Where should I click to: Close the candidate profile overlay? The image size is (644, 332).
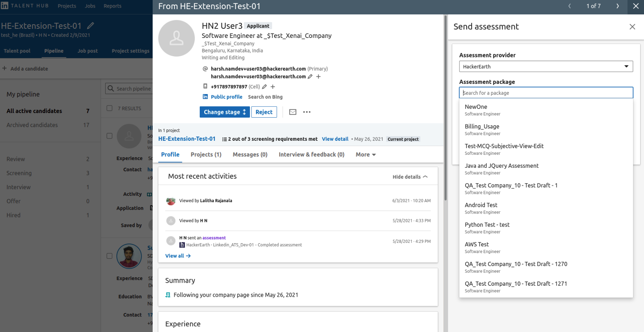[636, 6]
